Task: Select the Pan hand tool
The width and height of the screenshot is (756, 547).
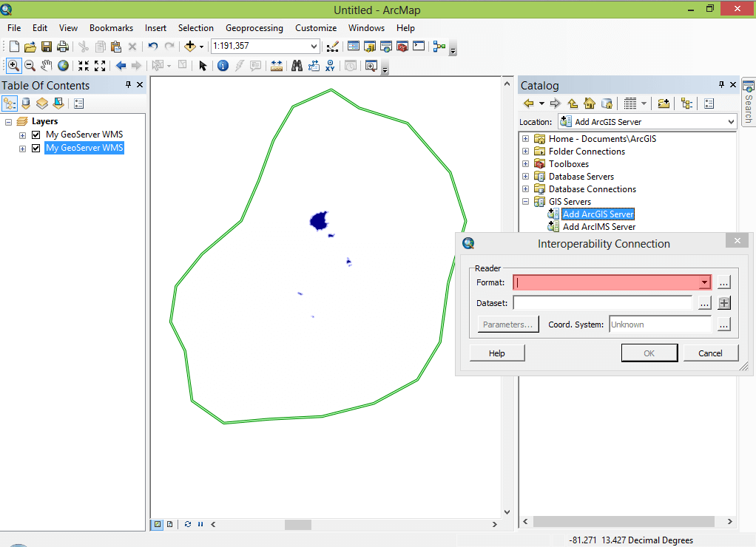Action: pos(47,66)
